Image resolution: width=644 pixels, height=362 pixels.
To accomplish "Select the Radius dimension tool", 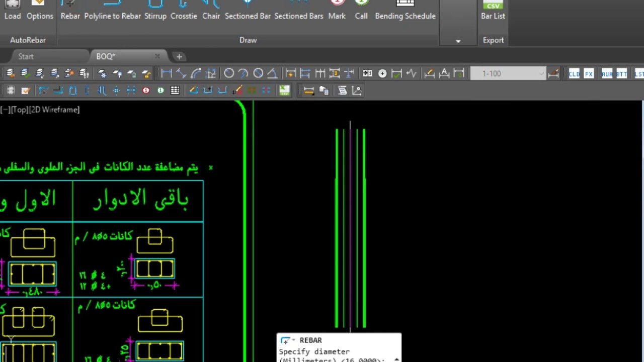I will pyautogui.click(x=229, y=73).
